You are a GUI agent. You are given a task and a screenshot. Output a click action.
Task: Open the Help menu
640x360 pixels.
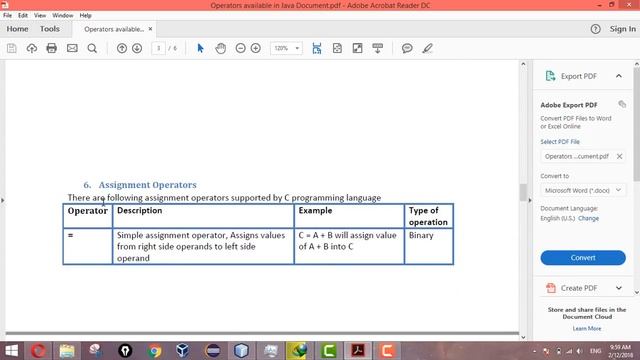click(x=85, y=15)
